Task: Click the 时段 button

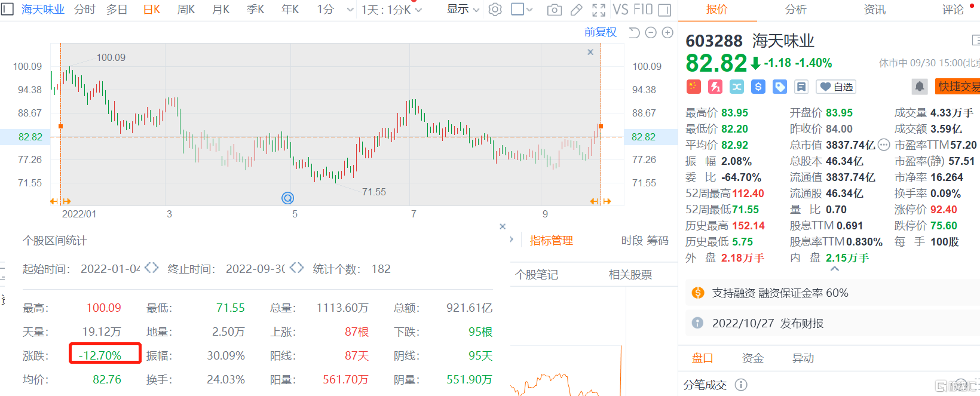Action: click(632, 240)
